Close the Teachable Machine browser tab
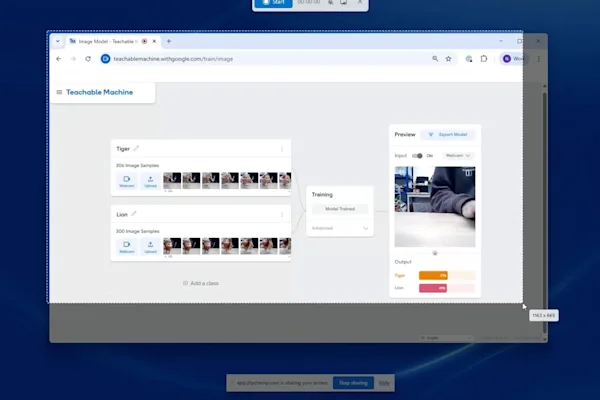The image size is (600, 400). 154,41
